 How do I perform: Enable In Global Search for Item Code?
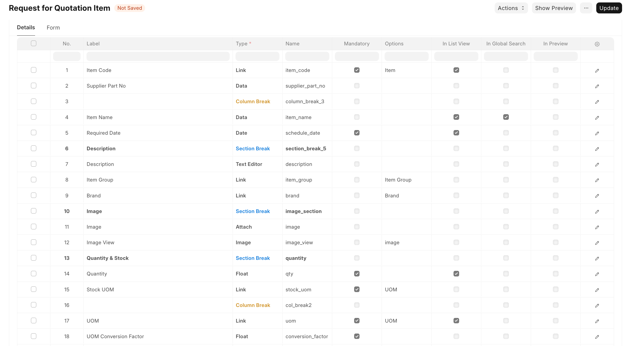pyautogui.click(x=505, y=70)
